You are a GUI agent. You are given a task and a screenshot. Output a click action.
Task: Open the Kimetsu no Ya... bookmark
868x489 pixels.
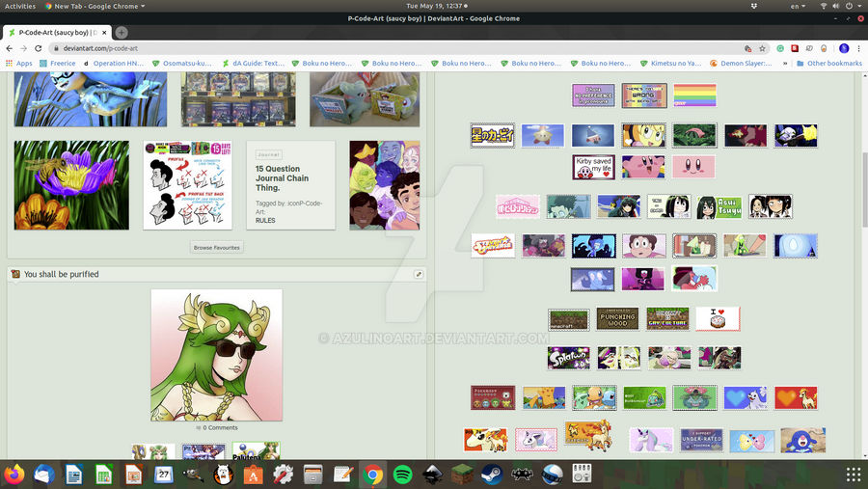(671, 63)
